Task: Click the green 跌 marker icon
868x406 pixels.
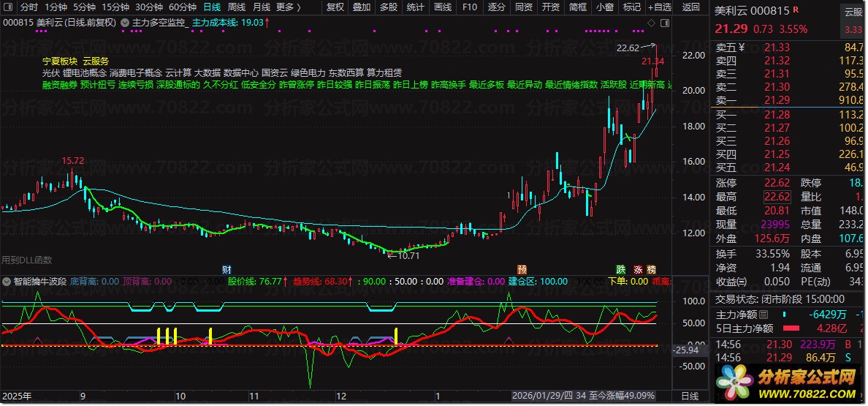Action: tap(622, 270)
